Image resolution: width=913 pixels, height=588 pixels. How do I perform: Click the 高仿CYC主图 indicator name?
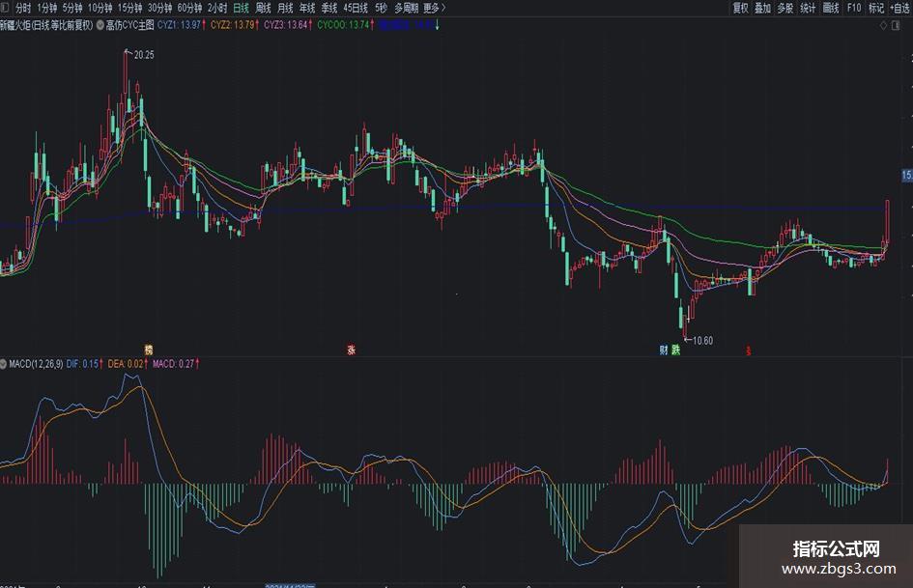(129, 25)
